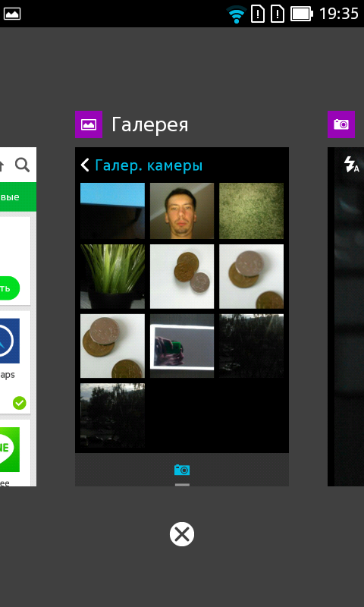Tap the purple Gallery app icon

click(x=89, y=124)
